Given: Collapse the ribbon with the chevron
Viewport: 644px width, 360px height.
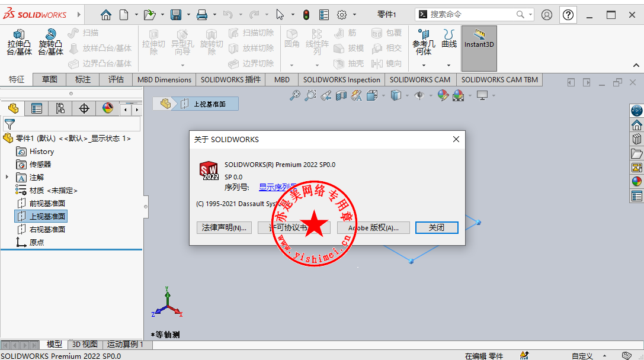Looking at the screenshot, I should coord(636,65).
